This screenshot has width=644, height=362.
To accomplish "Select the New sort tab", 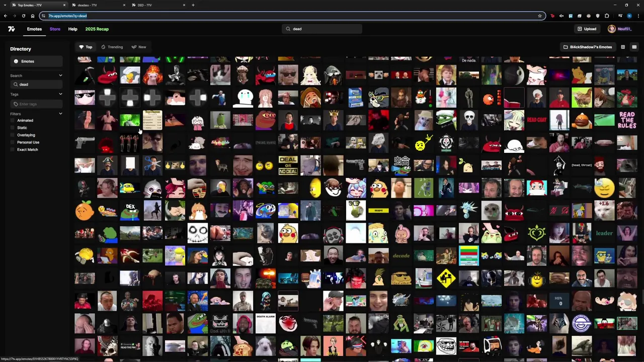I will click(139, 47).
